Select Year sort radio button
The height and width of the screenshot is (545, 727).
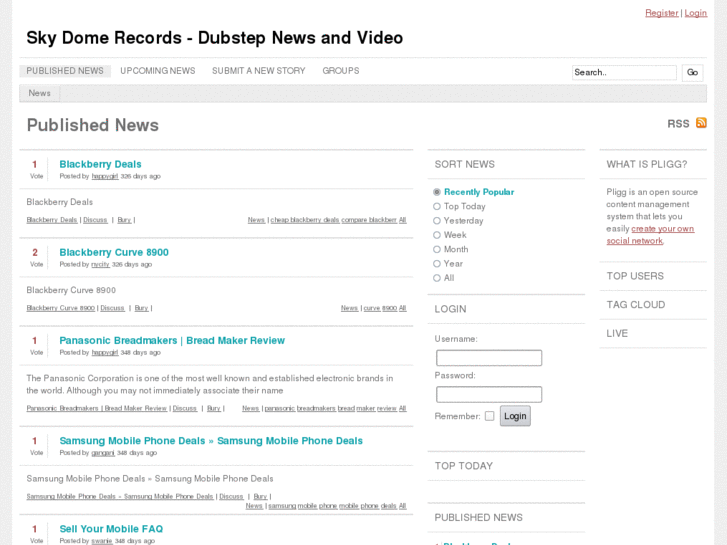[x=437, y=264]
